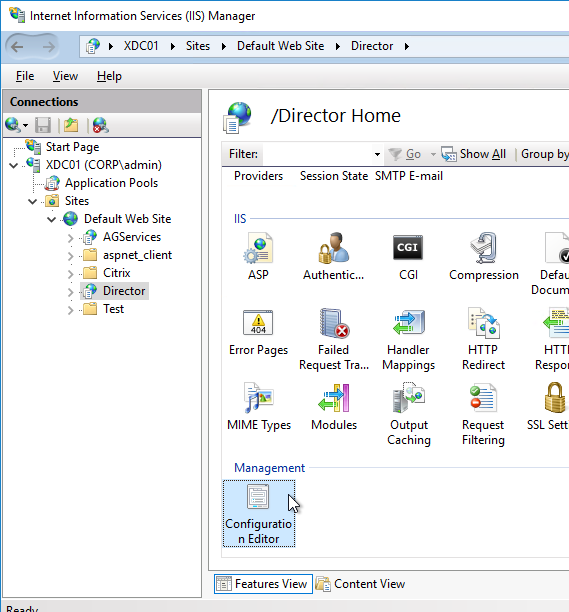Open dropdown arrow after Director in breadcrumb
Viewport: 569px width, 612px height.
407,46
